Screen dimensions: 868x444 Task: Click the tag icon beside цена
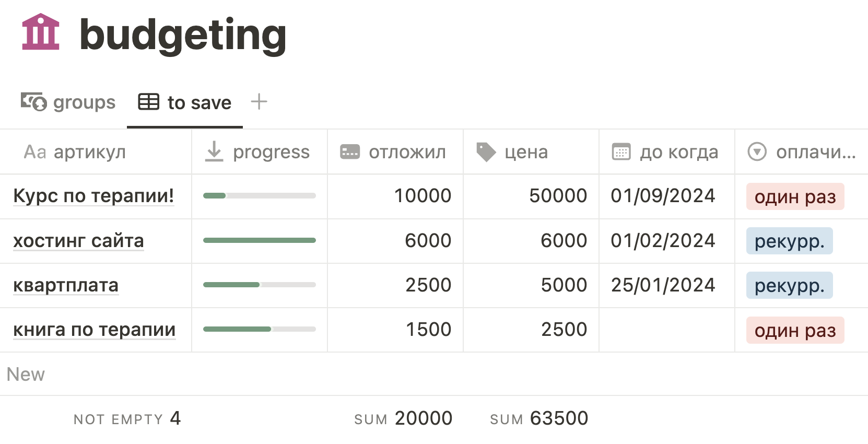486,151
